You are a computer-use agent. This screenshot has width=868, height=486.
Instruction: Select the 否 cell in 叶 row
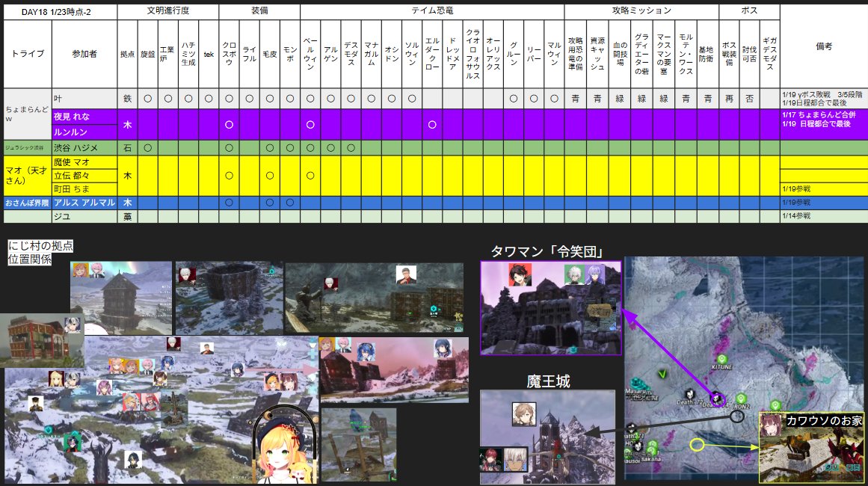(749, 99)
